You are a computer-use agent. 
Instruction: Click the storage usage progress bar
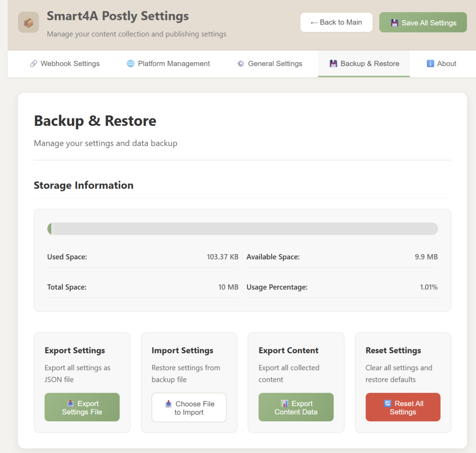tap(242, 229)
